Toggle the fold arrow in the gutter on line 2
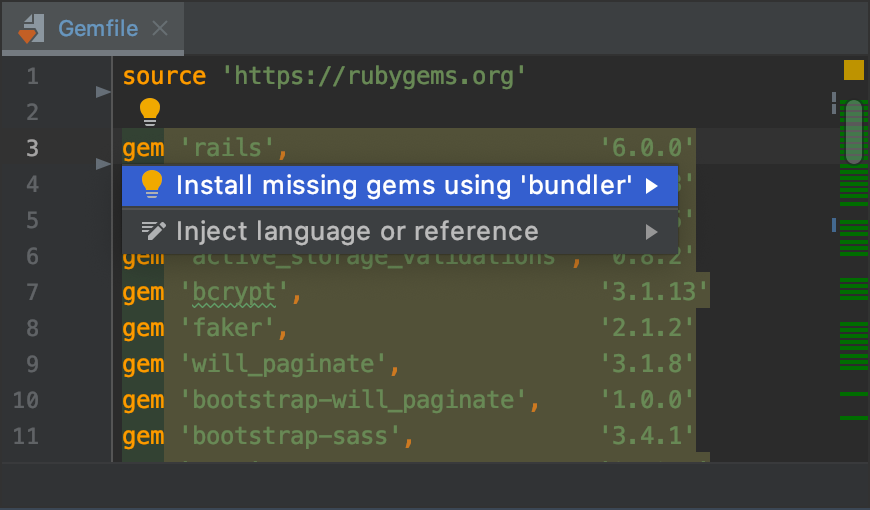The image size is (870, 510). (103, 92)
